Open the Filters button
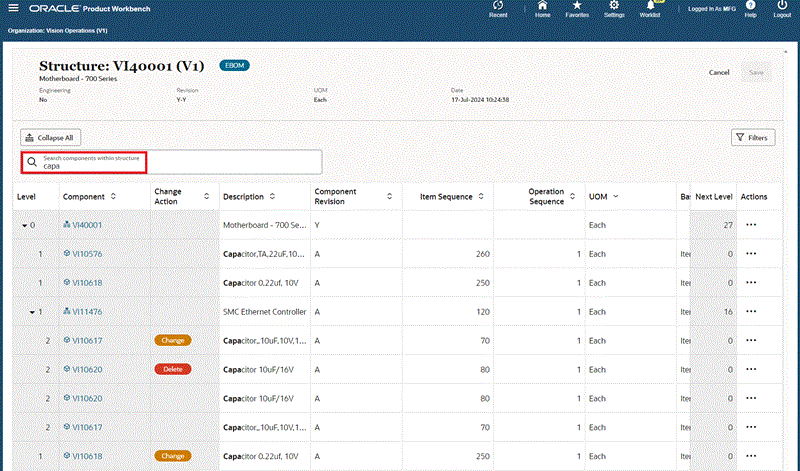This screenshot has width=800, height=471. coord(753,138)
